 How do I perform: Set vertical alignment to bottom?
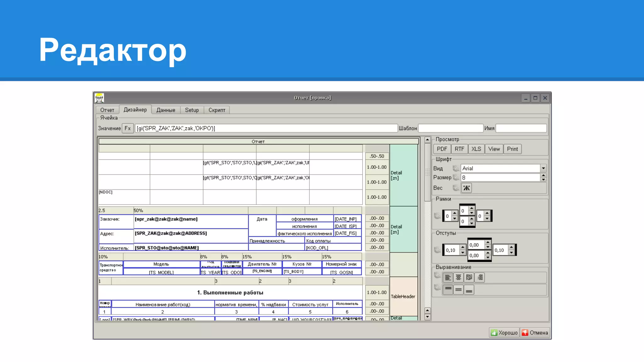point(469,290)
